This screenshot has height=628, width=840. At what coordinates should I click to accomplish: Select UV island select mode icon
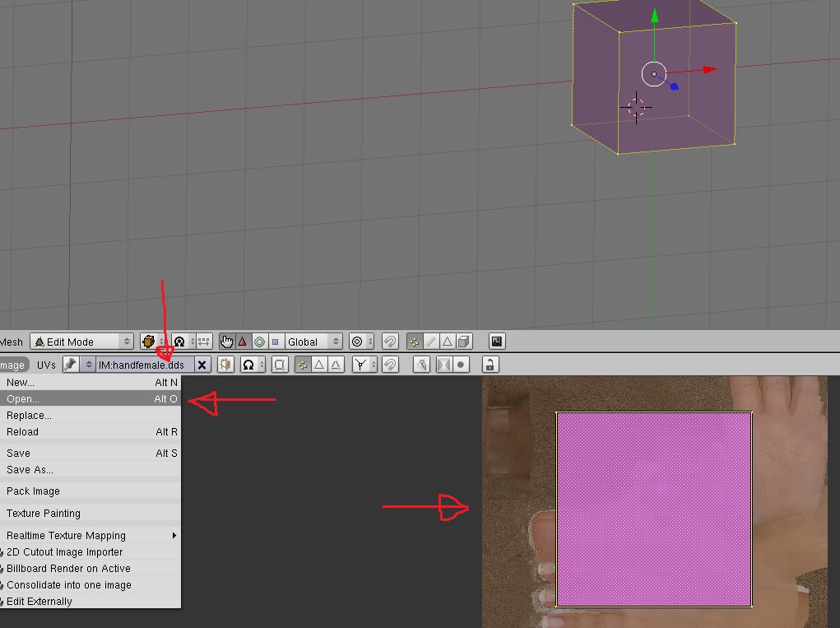(336, 365)
